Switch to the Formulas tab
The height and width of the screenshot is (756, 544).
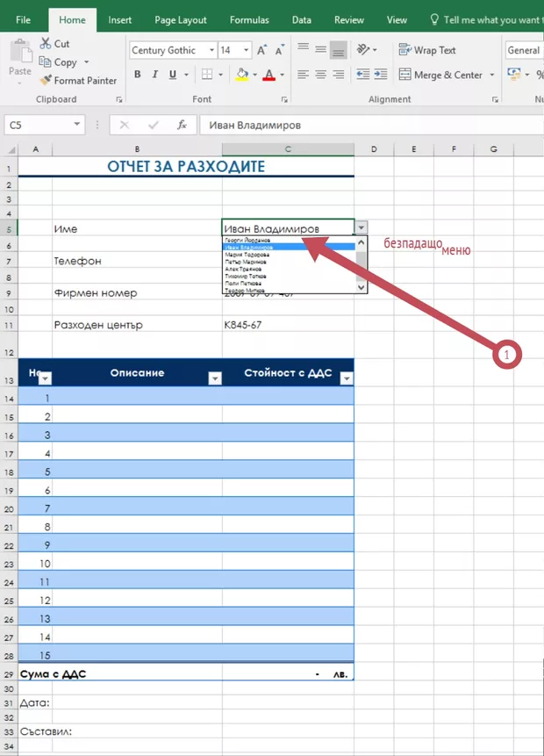click(249, 20)
